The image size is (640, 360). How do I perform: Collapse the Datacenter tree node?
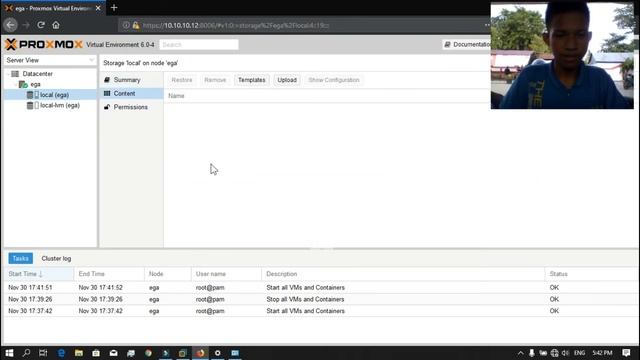8,74
